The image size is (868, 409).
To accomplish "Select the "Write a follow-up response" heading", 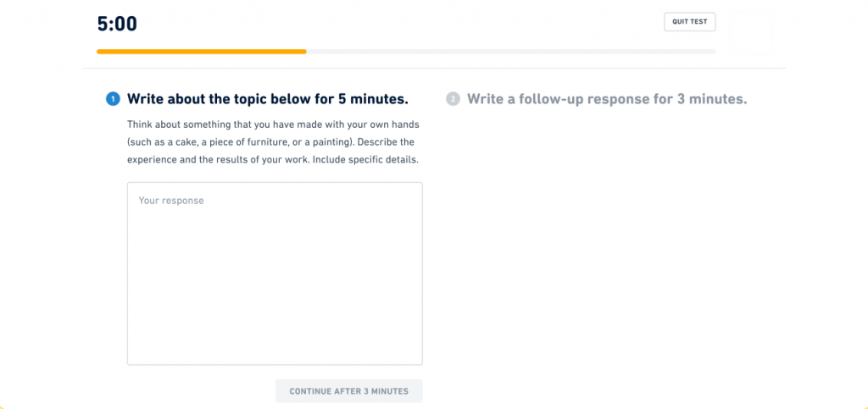I will [606, 99].
